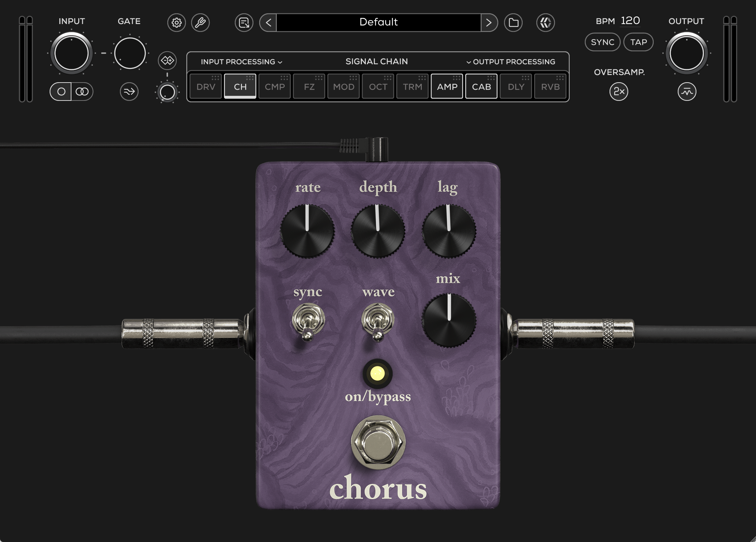
Task: Select stereo input mode double circle
Action: coord(82,92)
